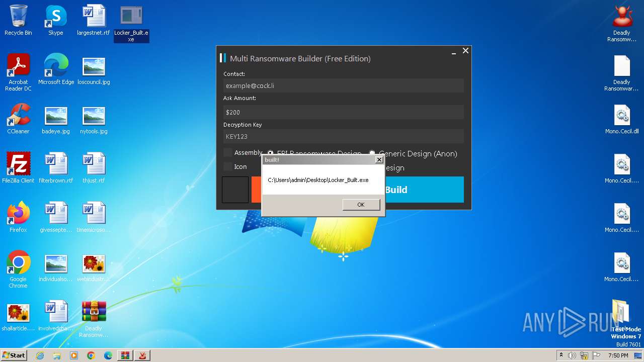
Task: Select the timemicroso... document icon
Action: [x=94, y=218]
